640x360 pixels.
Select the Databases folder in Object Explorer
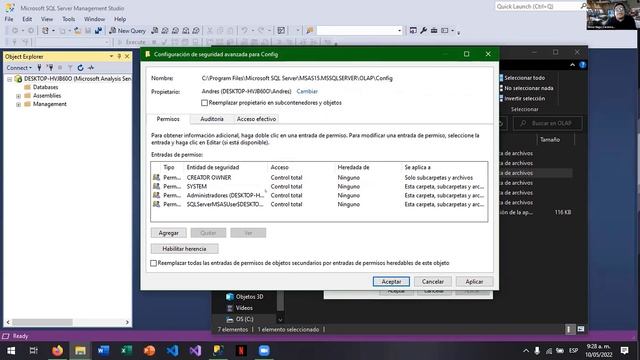coord(41,87)
